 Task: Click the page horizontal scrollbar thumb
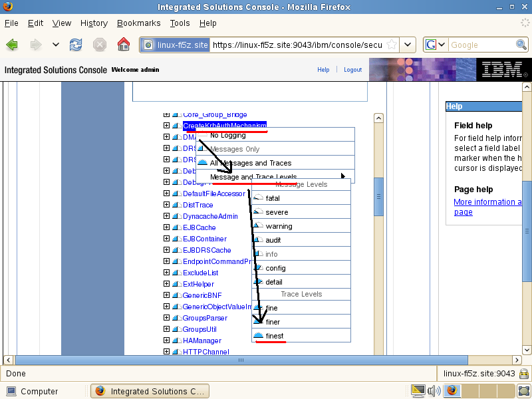pos(241,360)
